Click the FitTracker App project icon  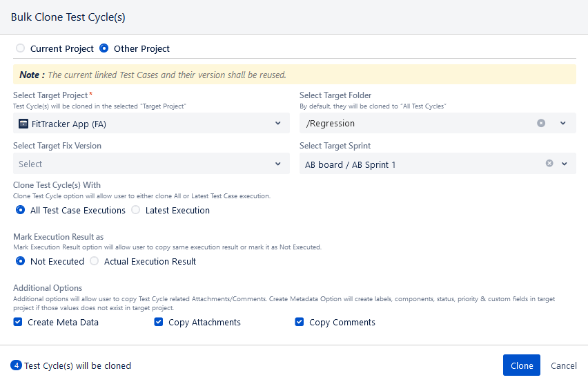pyautogui.click(x=23, y=124)
